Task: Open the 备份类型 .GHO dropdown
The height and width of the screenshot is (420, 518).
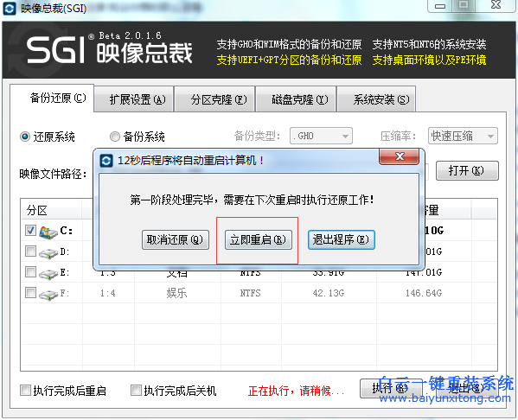Action: (321, 136)
